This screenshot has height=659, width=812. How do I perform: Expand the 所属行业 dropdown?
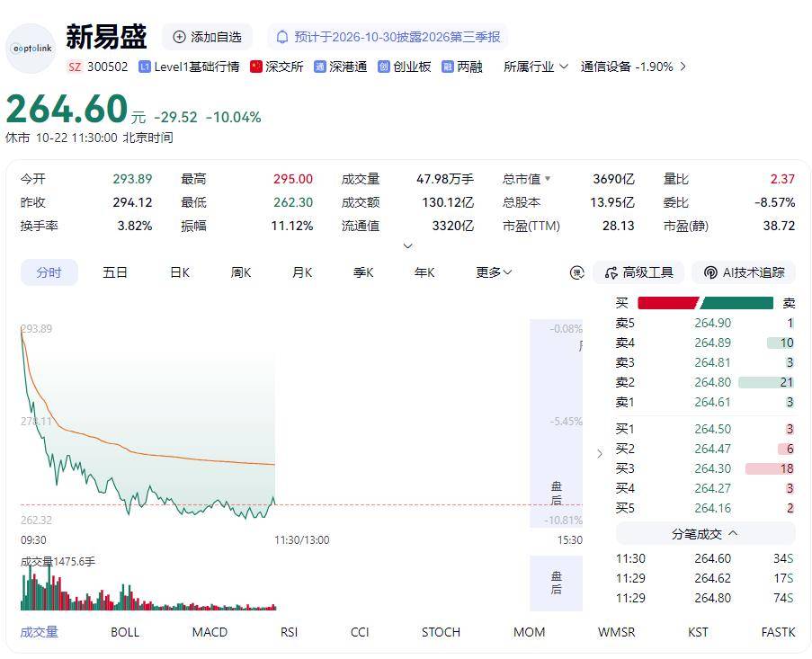tap(536, 67)
